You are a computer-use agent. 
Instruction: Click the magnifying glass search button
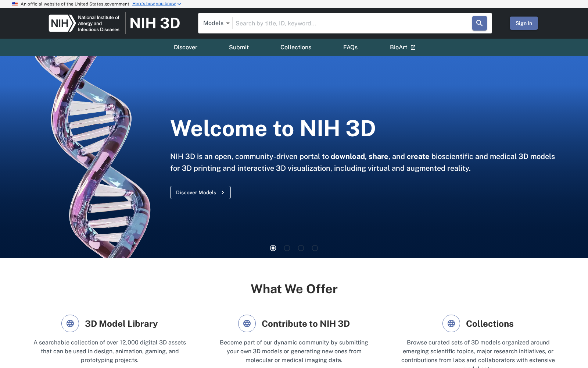(479, 23)
